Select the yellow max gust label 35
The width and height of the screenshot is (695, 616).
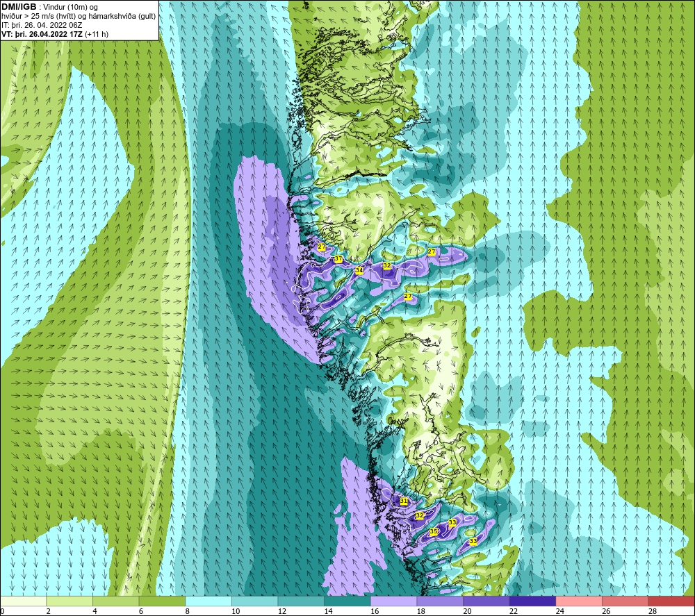[x=434, y=531]
